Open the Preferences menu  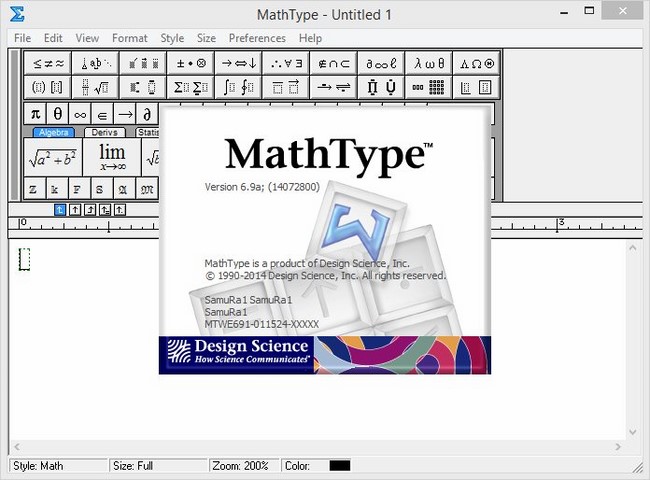click(257, 38)
